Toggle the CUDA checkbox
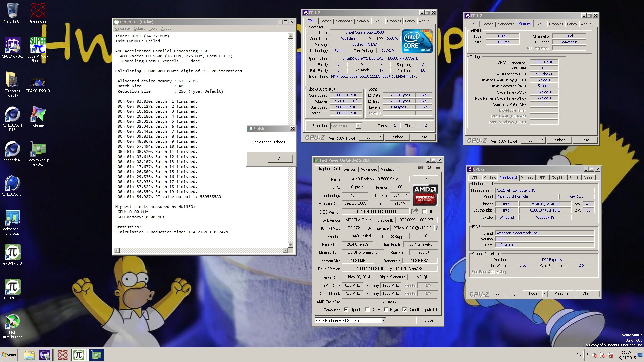The height and width of the screenshot is (362, 644). coord(367,310)
